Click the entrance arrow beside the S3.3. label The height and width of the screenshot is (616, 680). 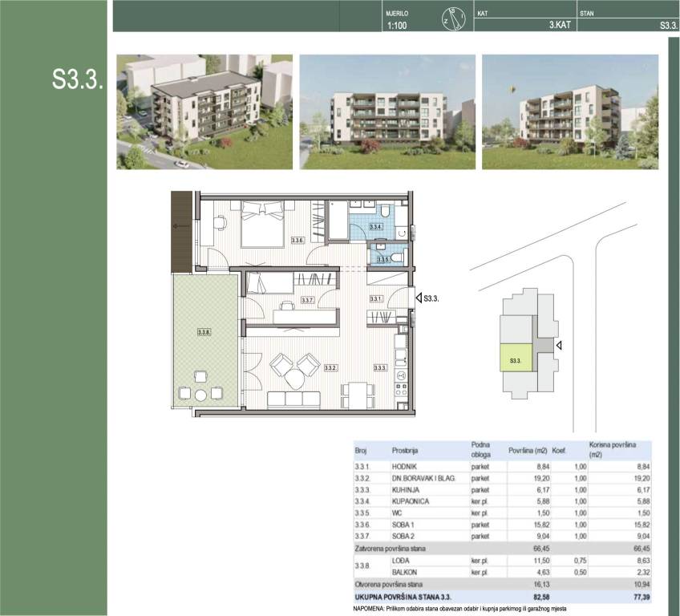(x=416, y=298)
